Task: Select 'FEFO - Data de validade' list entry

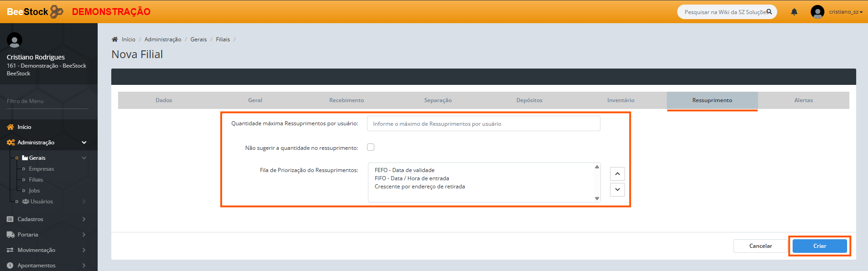Action: click(x=404, y=170)
